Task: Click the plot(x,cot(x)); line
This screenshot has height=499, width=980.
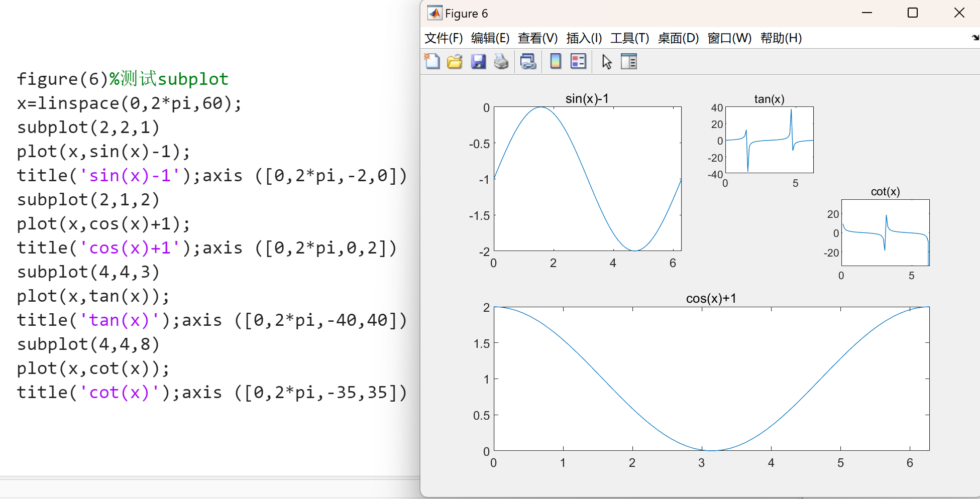Action: click(93, 368)
